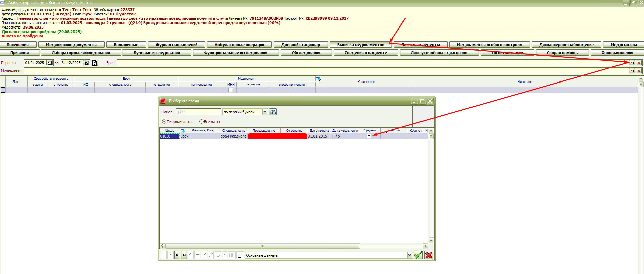Toggle the Средний checkbox in doctor row

click(369, 136)
